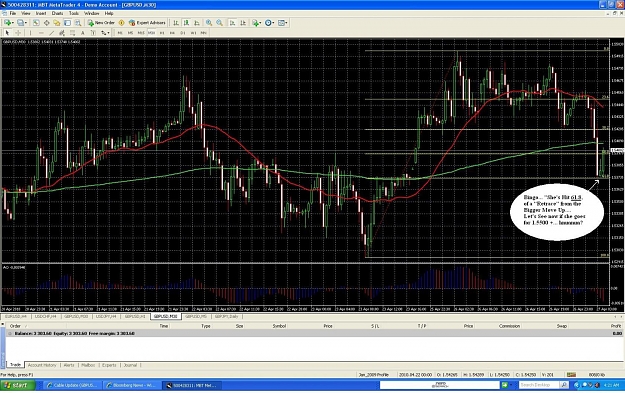Open the Window menu

click(x=91, y=13)
